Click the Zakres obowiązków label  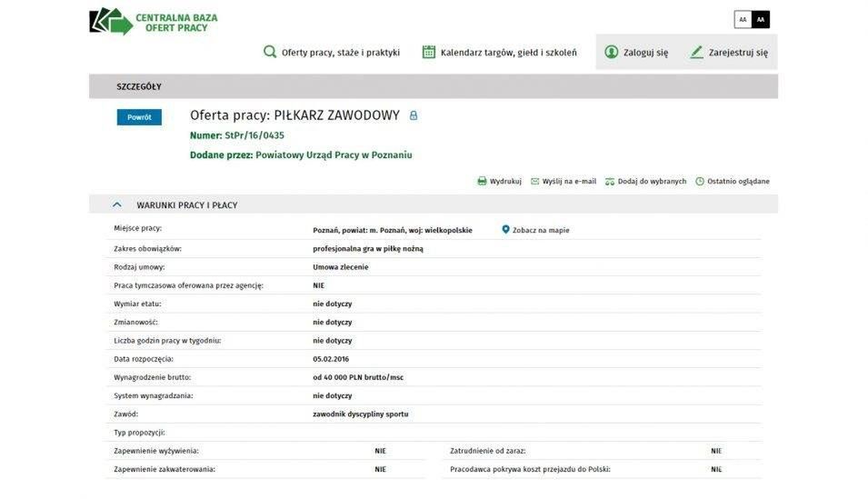(148, 249)
